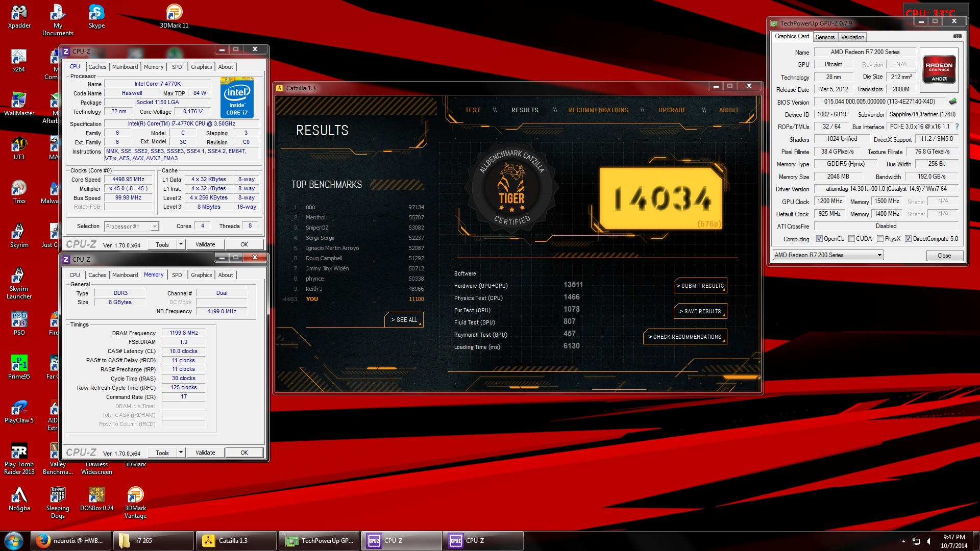Click the taskbar clock showing 9:47 PM
The width and height of the screenshot is (980, 551).
[x=954, y=541]
